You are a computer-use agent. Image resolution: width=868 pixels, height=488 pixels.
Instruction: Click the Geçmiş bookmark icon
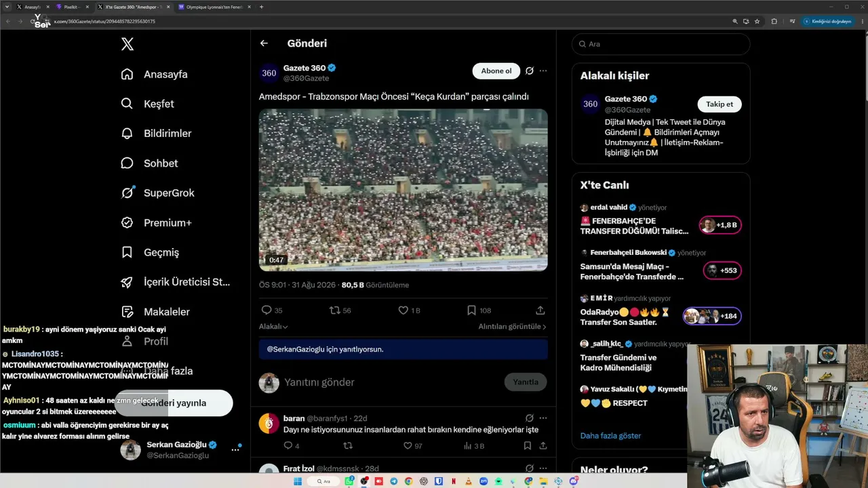click(127, 252)
